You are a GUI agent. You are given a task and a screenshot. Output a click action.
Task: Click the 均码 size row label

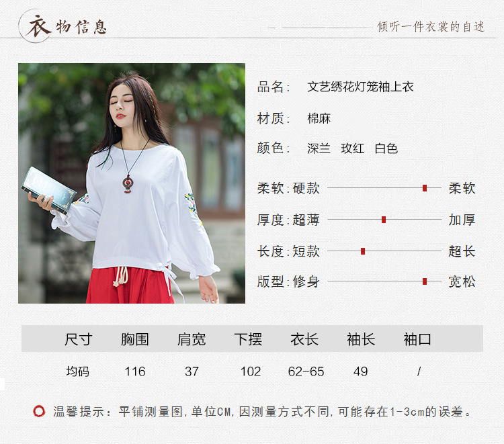click(77, 371)
